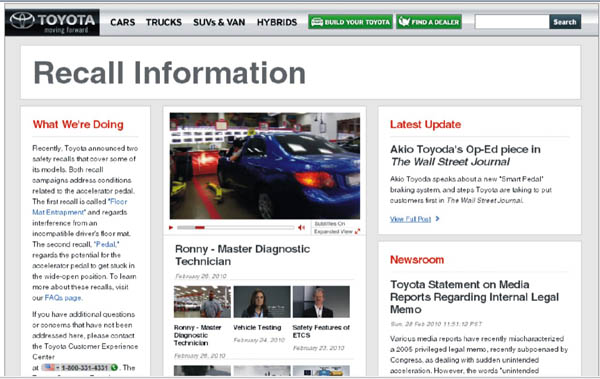Focus the header search input field
Screen dimensions: 600x379
pyautogui.click(x=512, y=22)
